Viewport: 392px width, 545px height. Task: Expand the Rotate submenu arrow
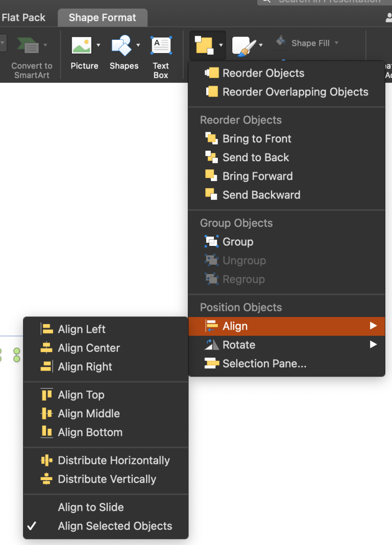373,345
